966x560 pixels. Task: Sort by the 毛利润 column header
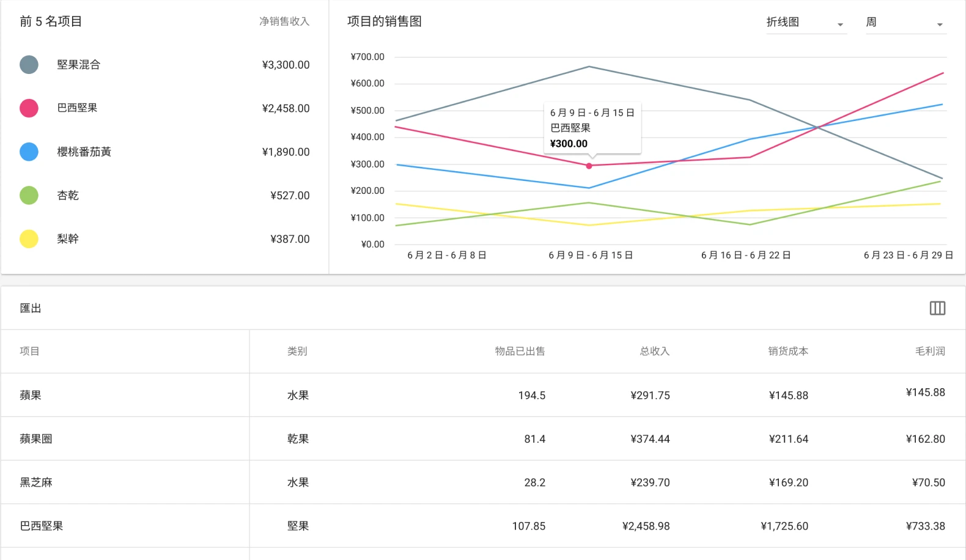[x=929, y=352]
